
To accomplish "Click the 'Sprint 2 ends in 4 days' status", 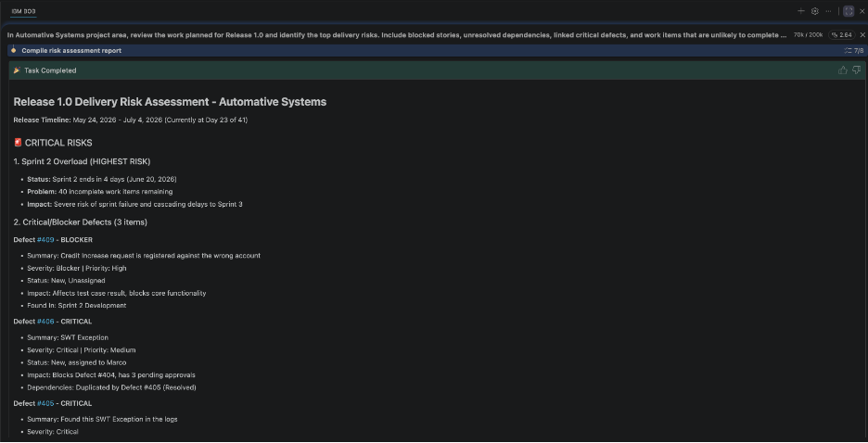I will coord(102,179).
